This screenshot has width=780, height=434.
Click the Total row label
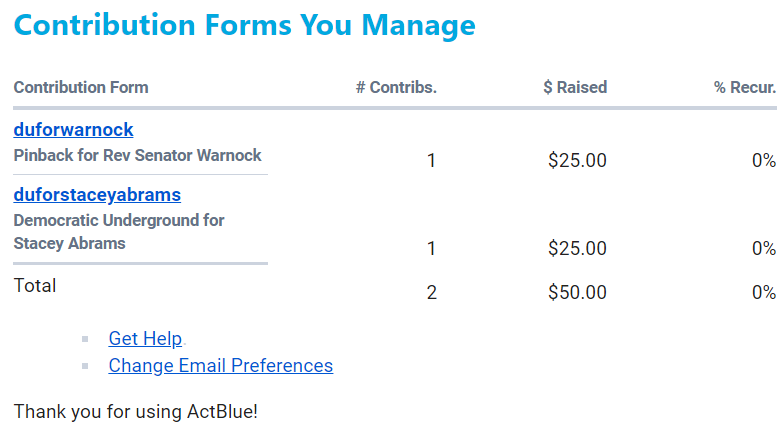pos(35,286)
